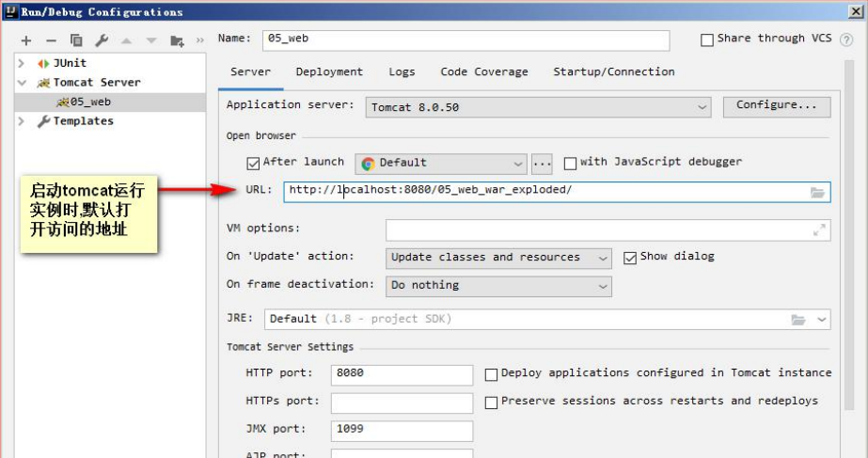The image size is (868, 458).
Task: Click JMX port field 1099
Action: pyautogui.click(x=402, y=431)
